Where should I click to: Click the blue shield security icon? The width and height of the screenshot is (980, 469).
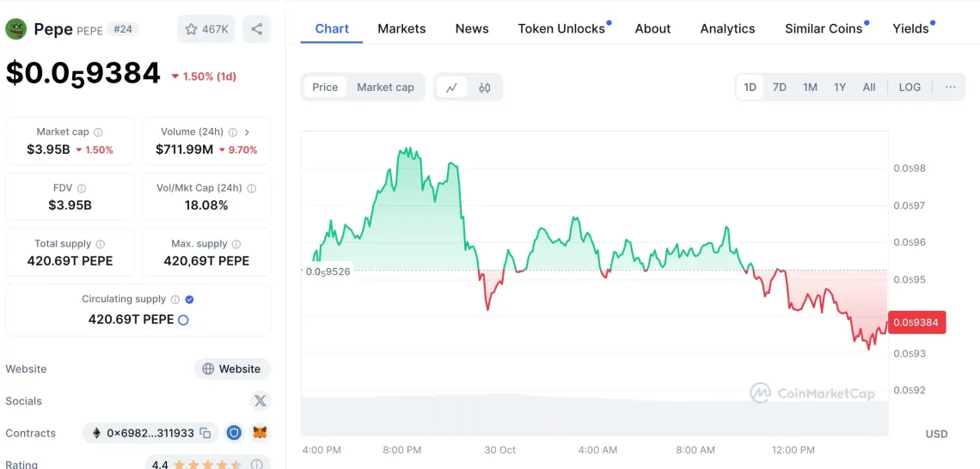pyautogui.click(x=235, y=433)
